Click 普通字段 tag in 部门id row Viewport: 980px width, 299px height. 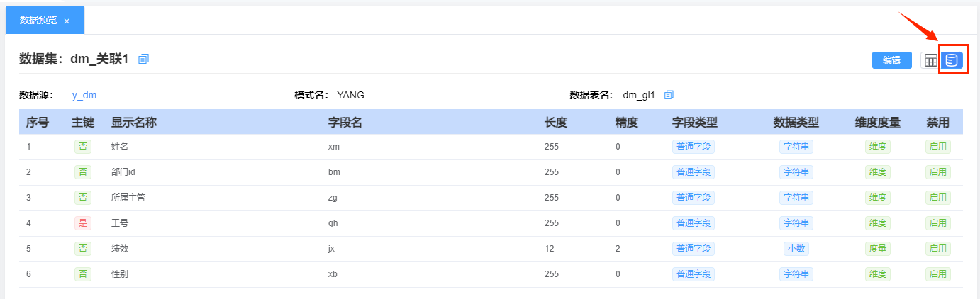pos(693,172)
